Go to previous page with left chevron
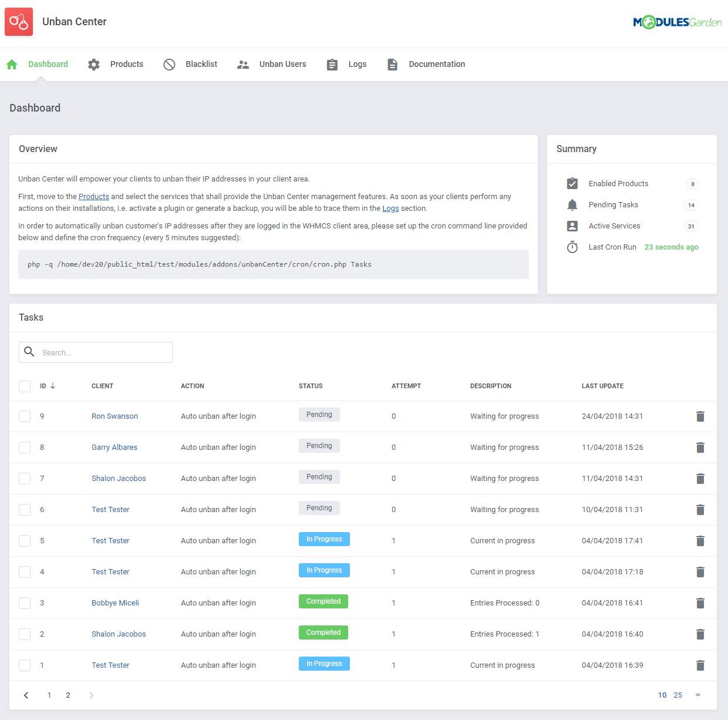Viewport: 728px width, 720px height. pyautogui.click(x=26, y=695)
